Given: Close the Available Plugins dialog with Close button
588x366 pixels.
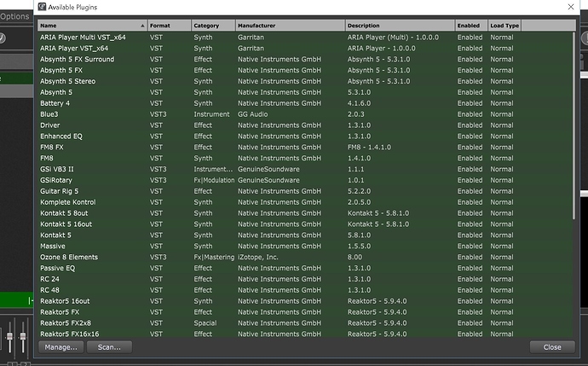Looking at the screenshot, I should tap(552, 347).
